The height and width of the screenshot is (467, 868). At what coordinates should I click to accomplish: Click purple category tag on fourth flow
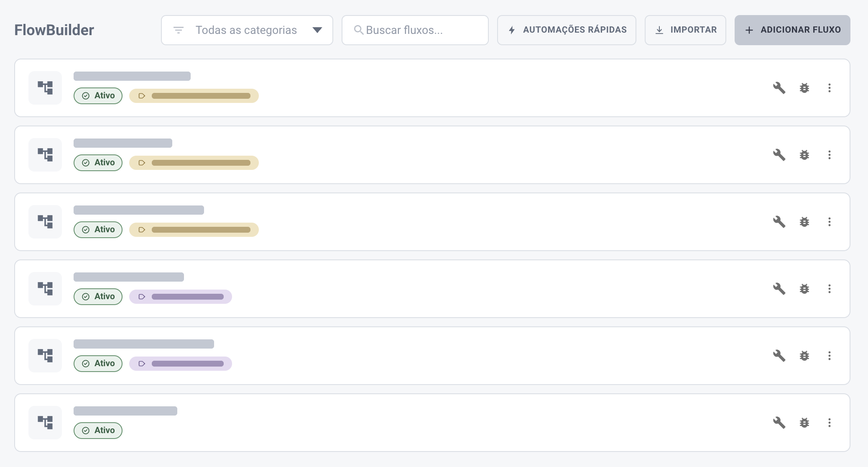(x=181, y=297)
